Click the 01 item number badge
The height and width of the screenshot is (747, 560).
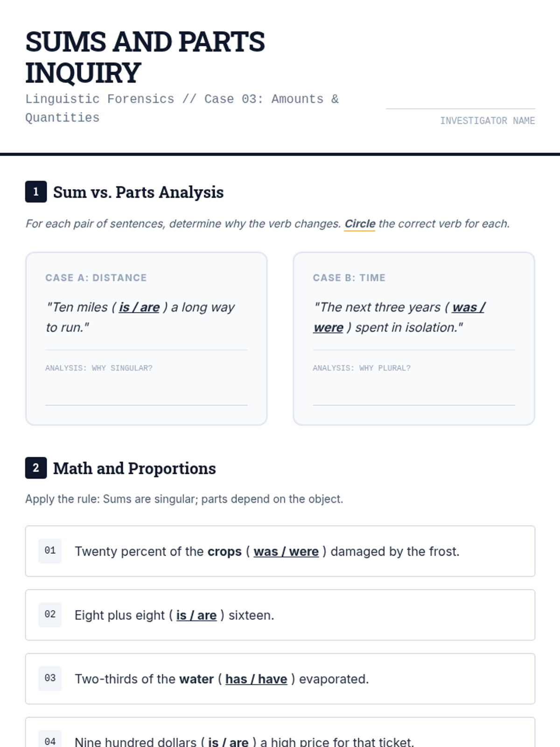pos(50,551)
